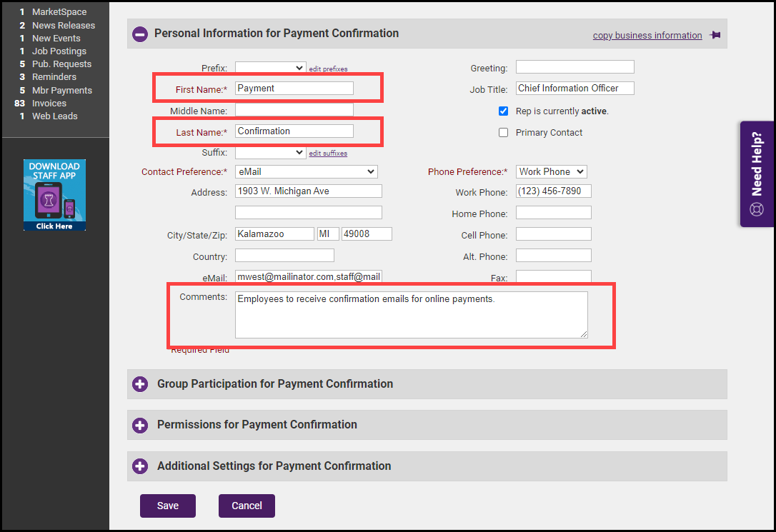Screen dimensions: 776x532
Task: Open Mbr Payments in the sidebar
Action: coord(61,91)
